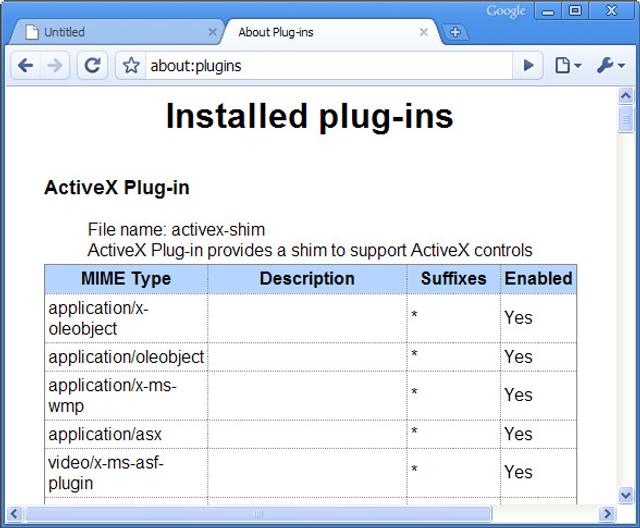640x528 pixels.
Task: Open a new tab with plus button
Action: tap(456, 32)
